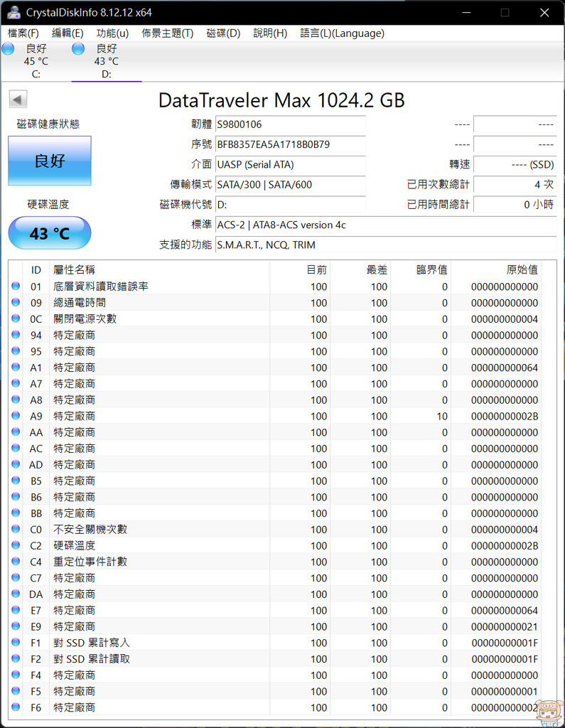The image size is (565, 728).
Task: Click the status dot for attribute AC
Action: (16, 448)
